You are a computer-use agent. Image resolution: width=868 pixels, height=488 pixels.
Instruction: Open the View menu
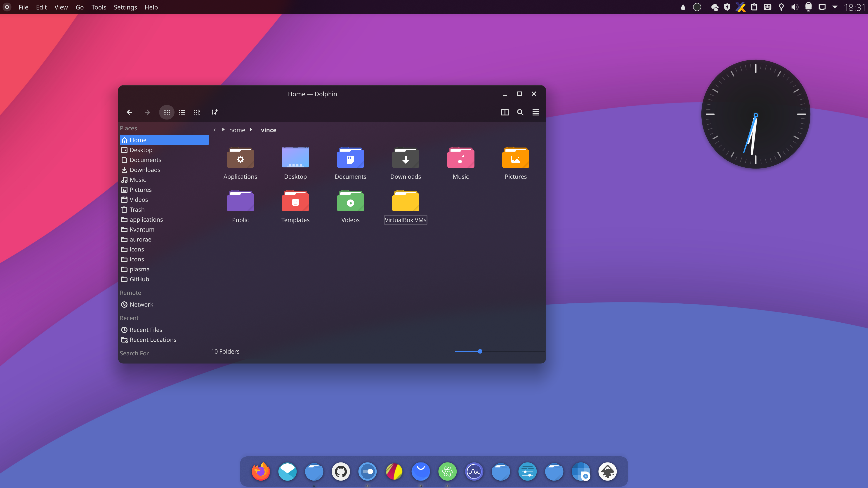[61, 7]
